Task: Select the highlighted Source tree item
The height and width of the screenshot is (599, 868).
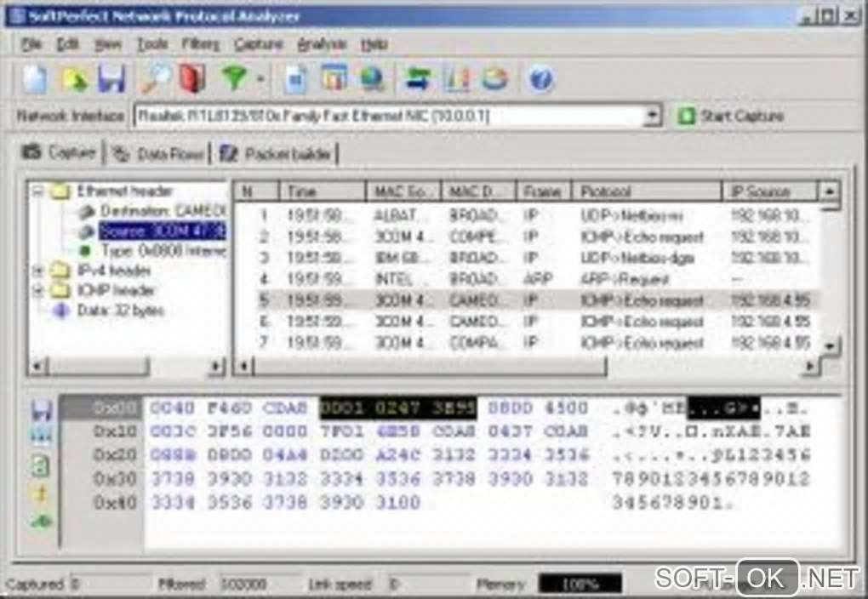Action: (x=163, y=231)
